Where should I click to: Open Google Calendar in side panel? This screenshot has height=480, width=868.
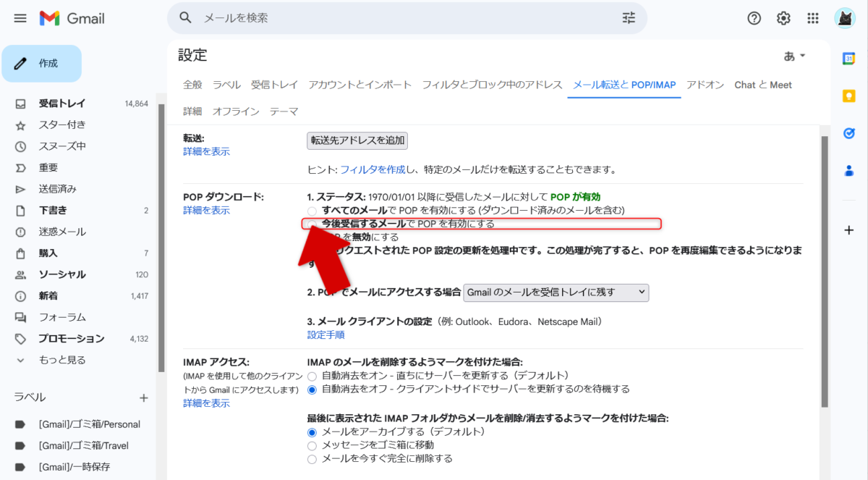849,59
